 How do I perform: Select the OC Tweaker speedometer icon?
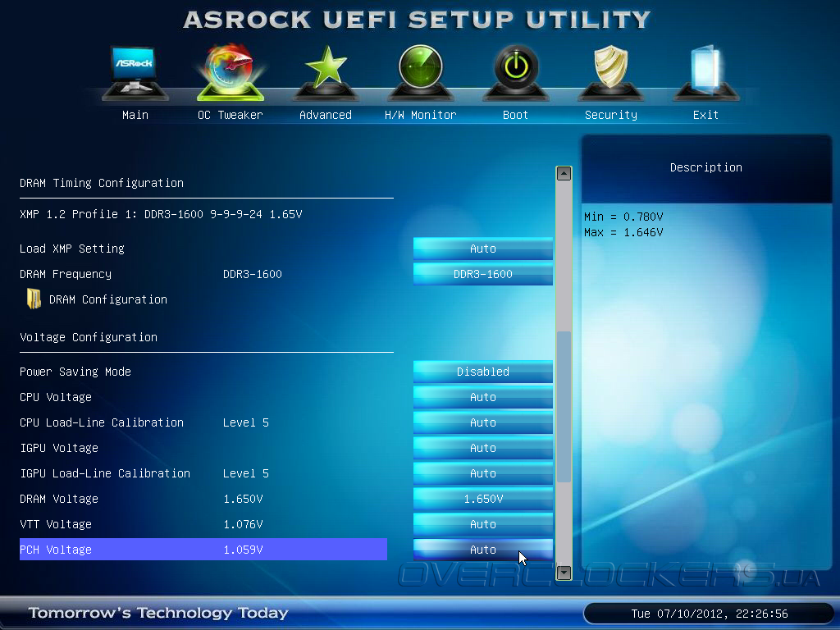pos(231,72)
